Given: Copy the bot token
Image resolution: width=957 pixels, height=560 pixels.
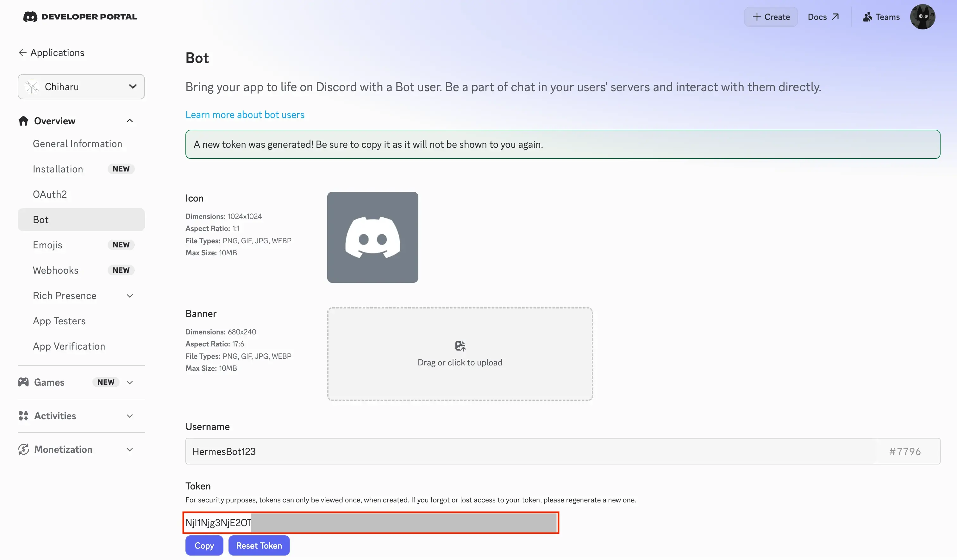Looking at the screenshot, I should 204,545.
